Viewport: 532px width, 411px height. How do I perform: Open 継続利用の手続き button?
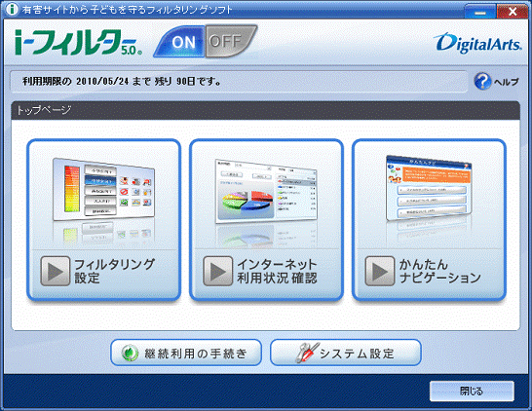186,353
